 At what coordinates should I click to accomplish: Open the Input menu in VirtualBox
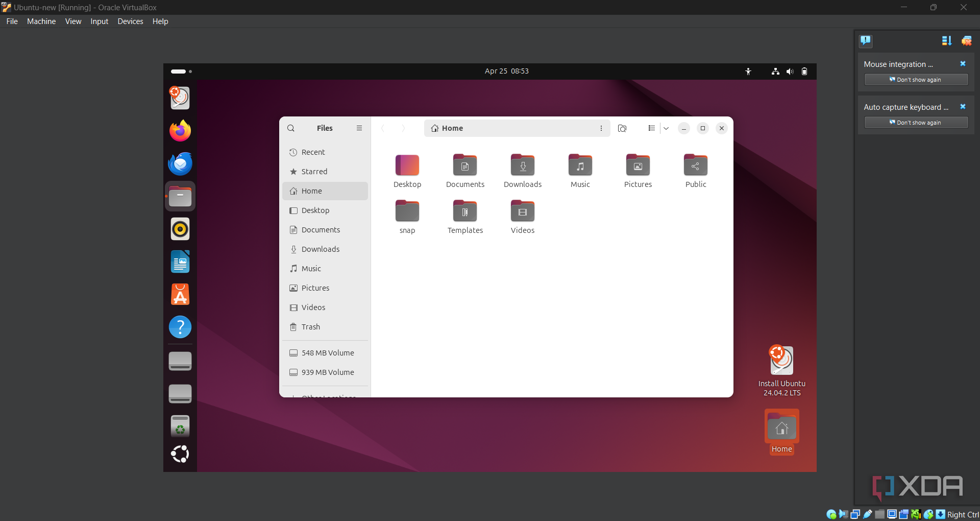pyautogui.click(x=100, y=21)
